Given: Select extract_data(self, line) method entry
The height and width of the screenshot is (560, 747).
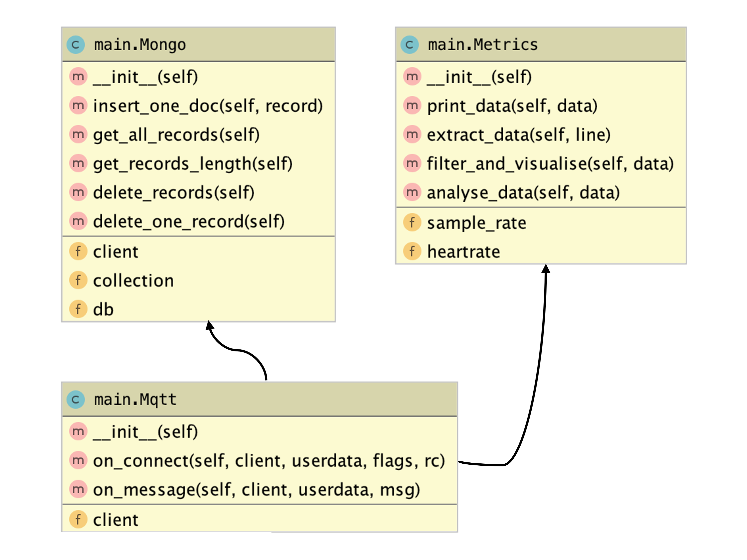Looking at the screenshot, I should 518,135.
